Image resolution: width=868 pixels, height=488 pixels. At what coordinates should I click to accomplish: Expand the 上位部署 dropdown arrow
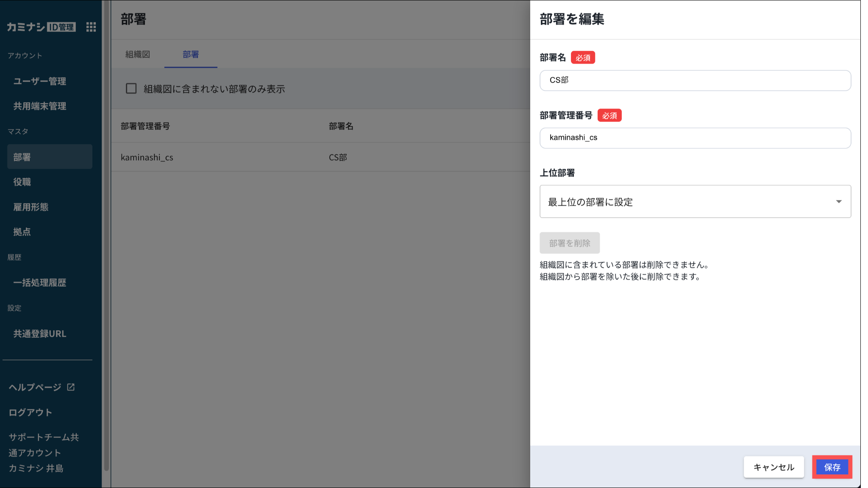(838, 202)
